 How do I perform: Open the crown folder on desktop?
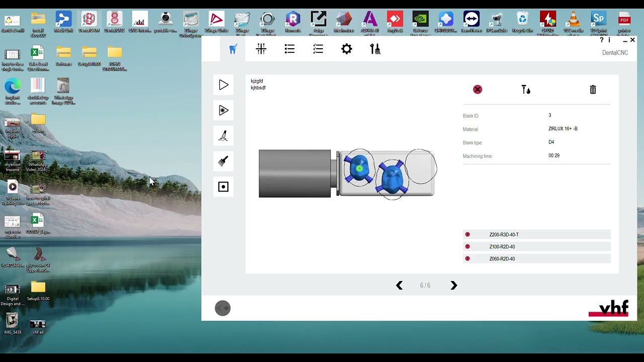point(38,123)
